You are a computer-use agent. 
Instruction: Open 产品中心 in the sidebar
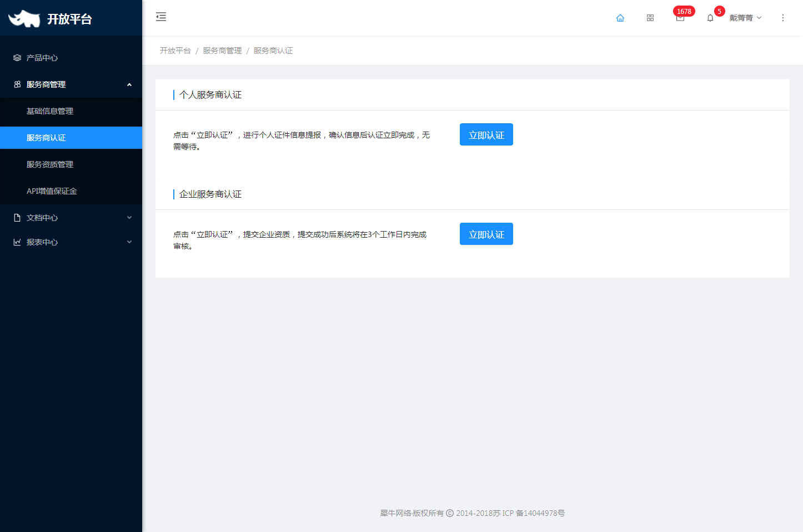[x=71, y=58]
